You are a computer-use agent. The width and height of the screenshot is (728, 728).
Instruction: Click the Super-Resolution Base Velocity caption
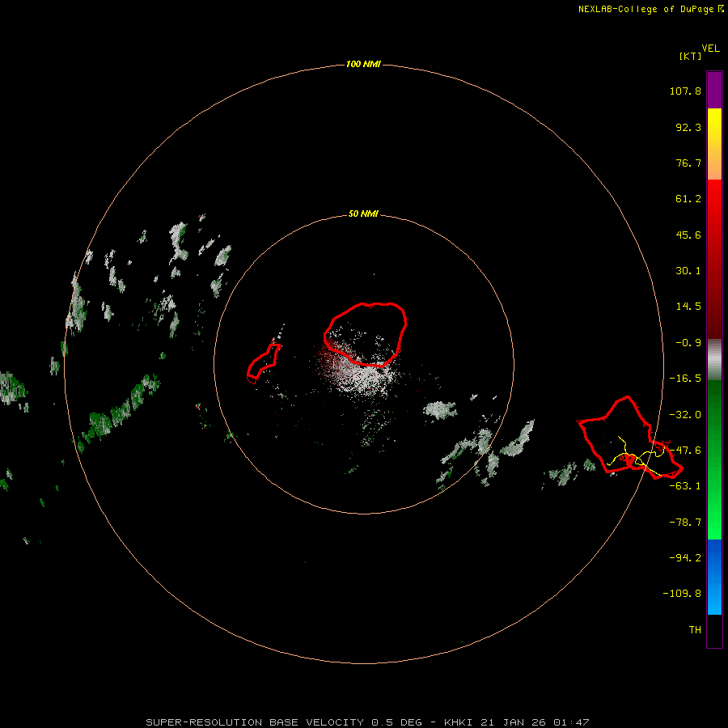[x=367, y=722]
